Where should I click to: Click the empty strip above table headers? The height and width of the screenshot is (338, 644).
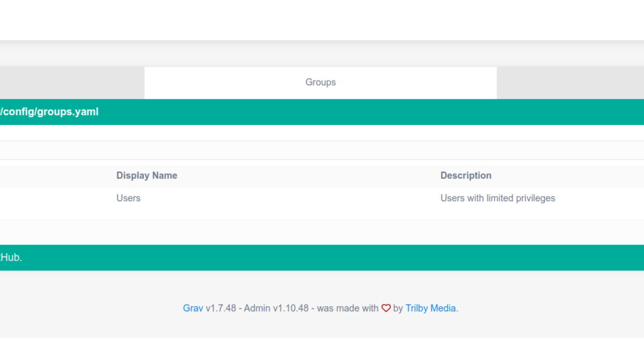322,150
